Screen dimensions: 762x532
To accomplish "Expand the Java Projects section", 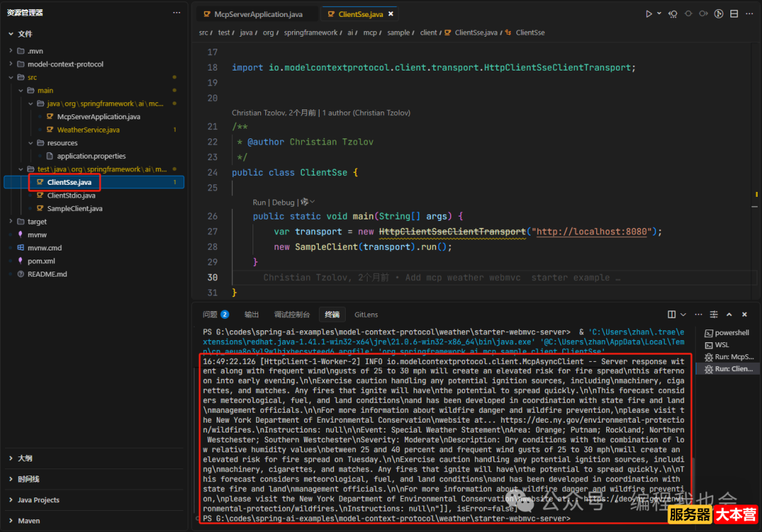I will click(38, 500).
